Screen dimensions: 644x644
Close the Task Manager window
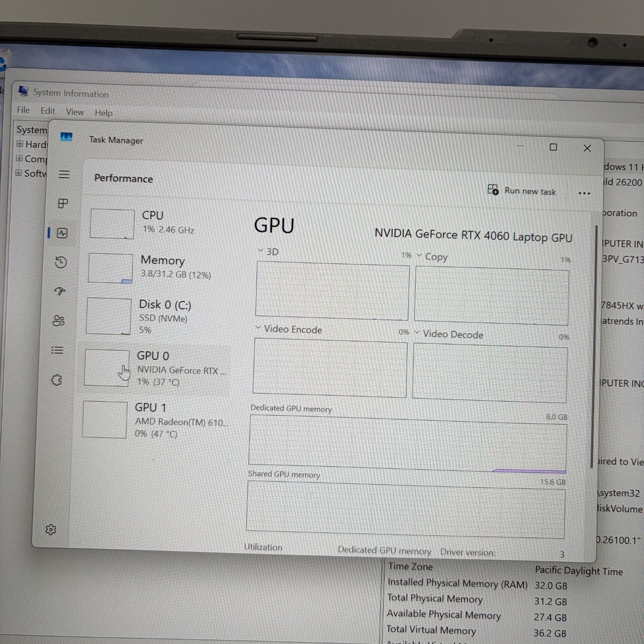click(x=587, y=148)
